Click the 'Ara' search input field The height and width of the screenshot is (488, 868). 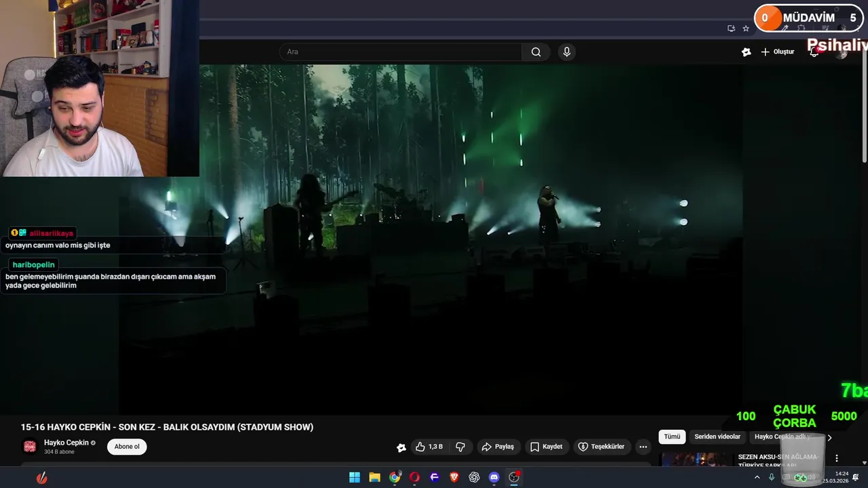point(401,52)
